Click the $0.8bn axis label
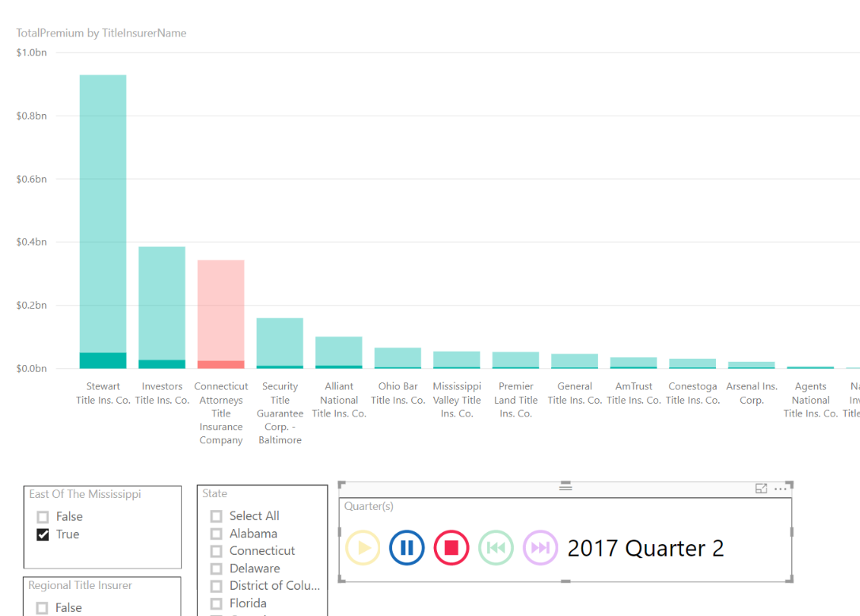Image resolution: width=860 pixels, height=616 pixels. pos(31,116)
